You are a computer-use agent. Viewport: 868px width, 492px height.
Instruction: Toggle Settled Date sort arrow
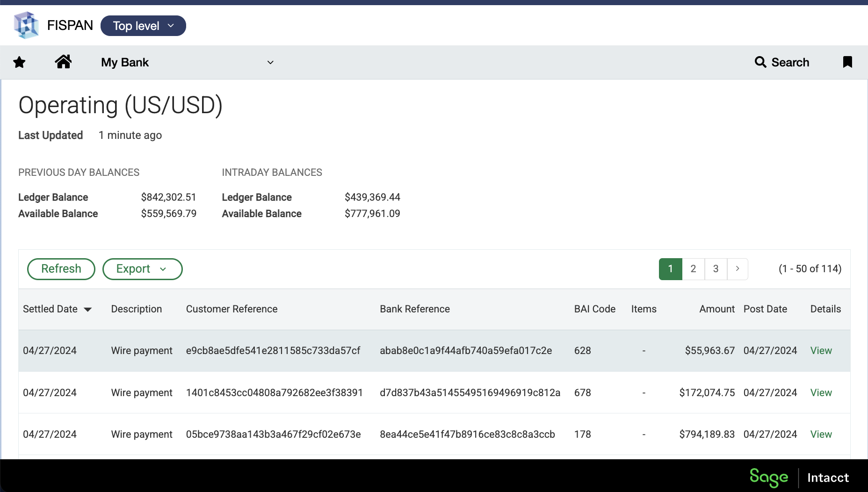(87, 310)
